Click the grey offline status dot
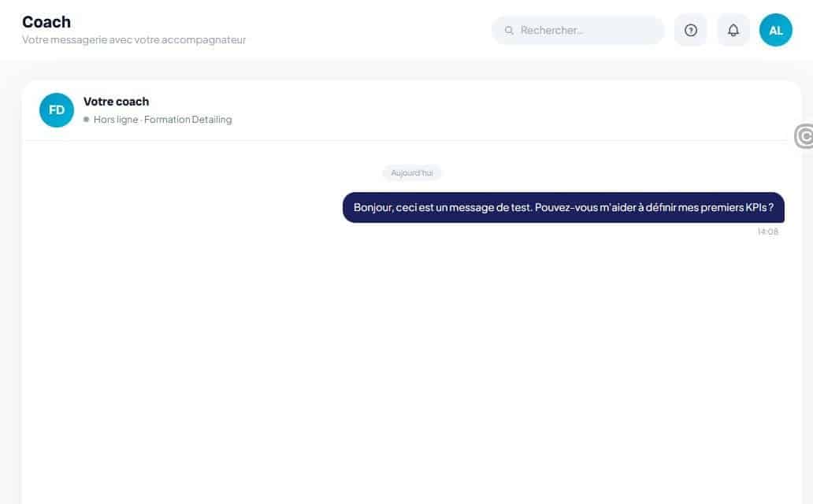The image size is (813, 504). [86, 119]
